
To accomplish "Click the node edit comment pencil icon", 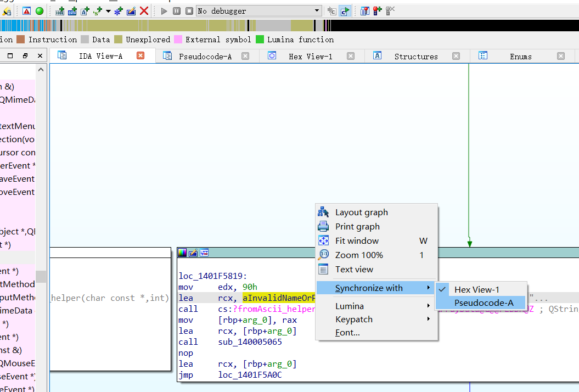I will click(193, 253).
